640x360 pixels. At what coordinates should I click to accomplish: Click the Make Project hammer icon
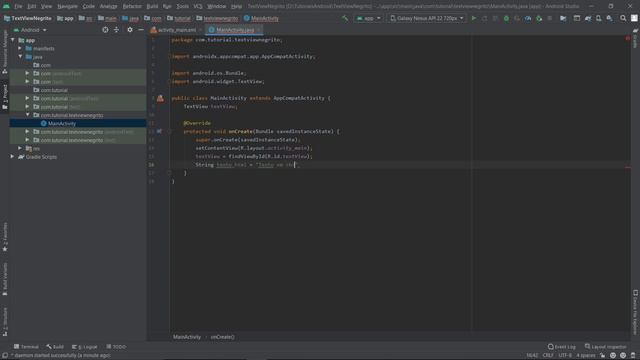pyautogui.click(x=345, y=18)
